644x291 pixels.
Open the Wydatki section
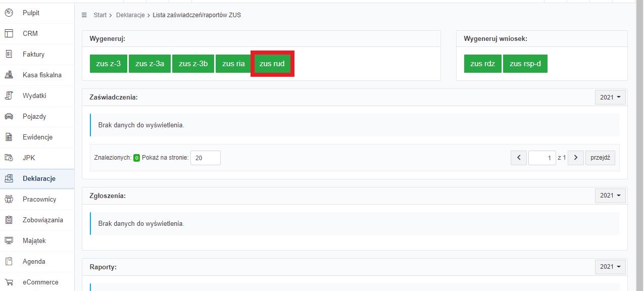pos(37,95)
